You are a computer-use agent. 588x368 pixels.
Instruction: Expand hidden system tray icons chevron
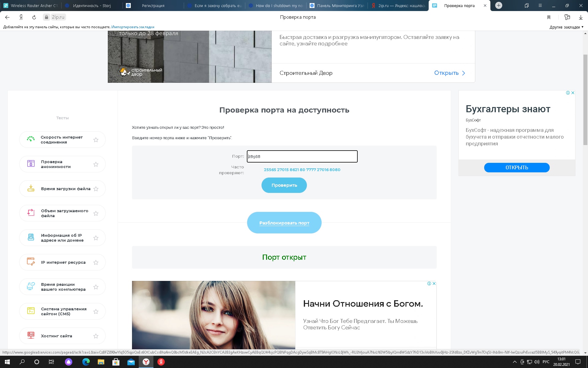click(x=514, y=362)
